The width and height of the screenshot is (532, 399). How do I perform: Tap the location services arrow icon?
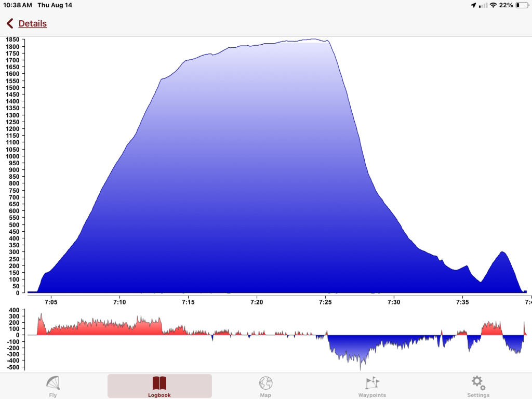click(473, 5)
